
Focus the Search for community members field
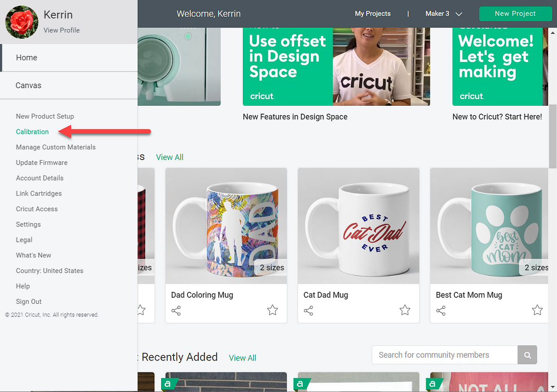445,355
